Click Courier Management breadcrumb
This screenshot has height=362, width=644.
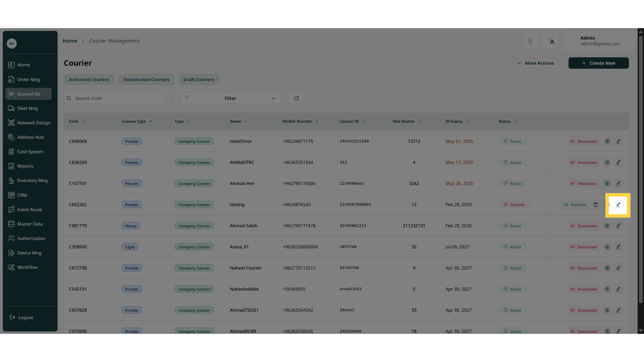114,41
